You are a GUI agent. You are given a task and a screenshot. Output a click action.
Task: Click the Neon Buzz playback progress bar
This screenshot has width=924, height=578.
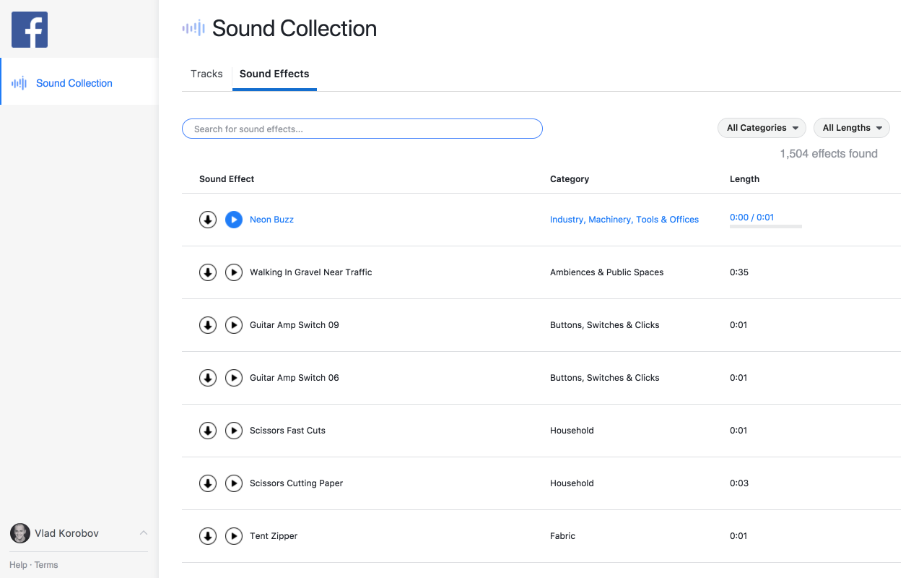click(765, 226)
